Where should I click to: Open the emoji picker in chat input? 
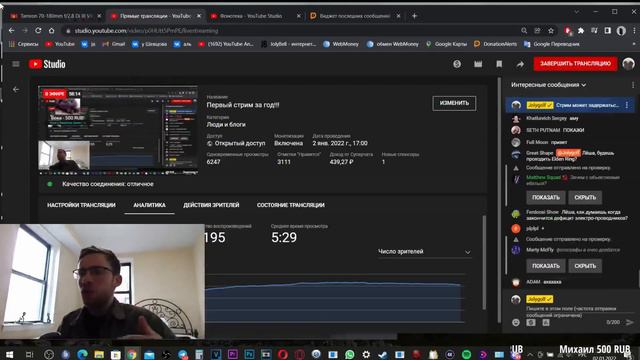pos(516,322)
